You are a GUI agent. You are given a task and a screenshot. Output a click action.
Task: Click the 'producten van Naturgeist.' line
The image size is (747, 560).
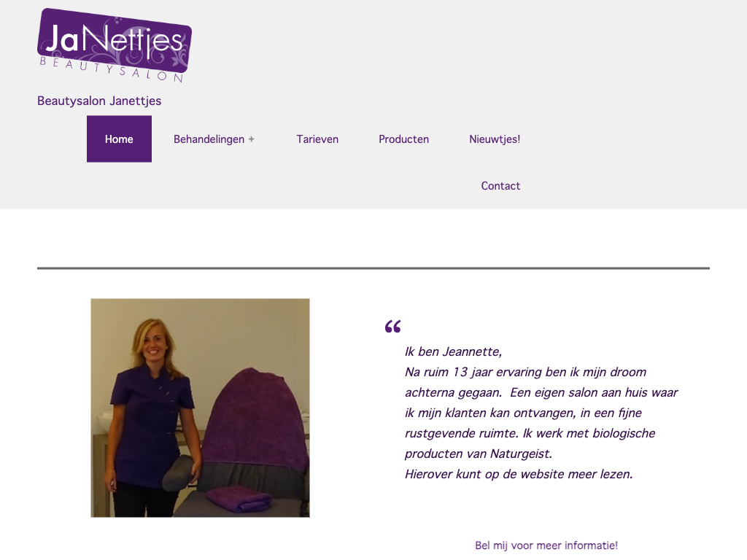[479, 454]
